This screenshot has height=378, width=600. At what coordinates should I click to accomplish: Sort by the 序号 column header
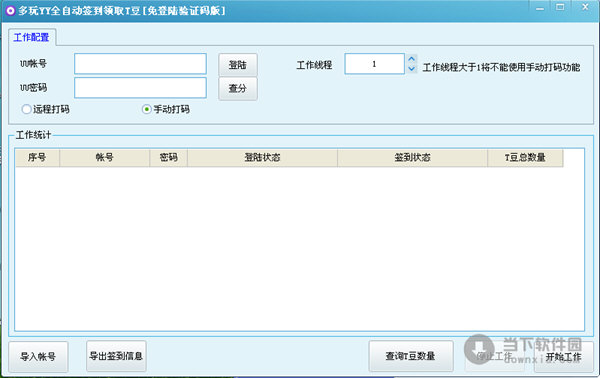(37, 157)
